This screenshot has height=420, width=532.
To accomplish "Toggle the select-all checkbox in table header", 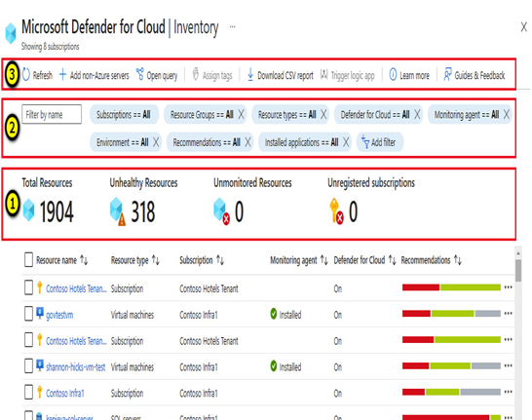I will (x=29, y=260).
